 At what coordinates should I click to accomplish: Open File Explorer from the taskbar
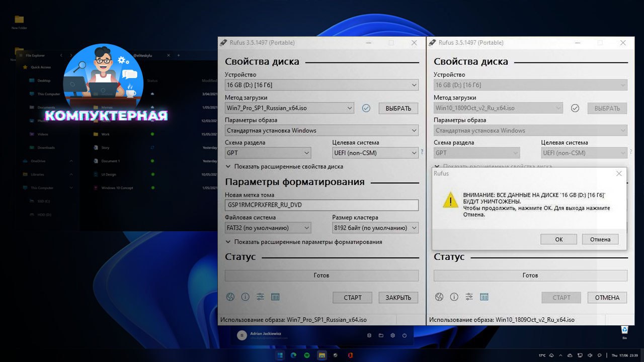(x=321, y=355)
